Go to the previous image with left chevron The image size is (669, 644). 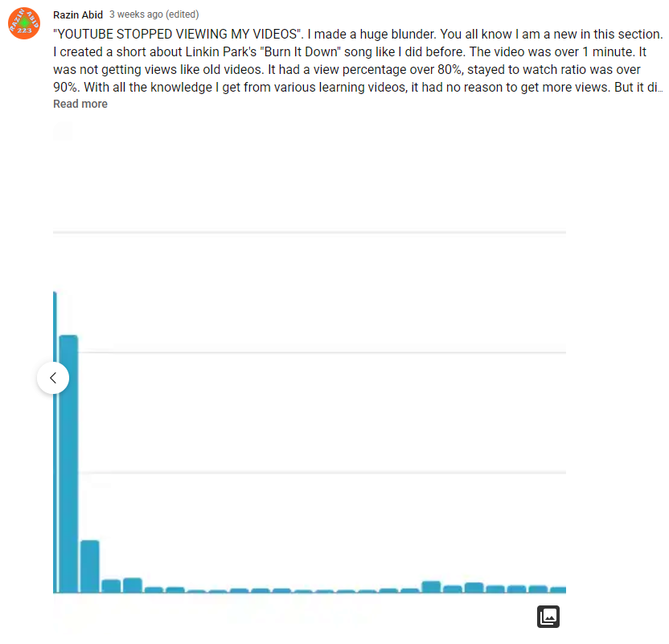[53, 378]
